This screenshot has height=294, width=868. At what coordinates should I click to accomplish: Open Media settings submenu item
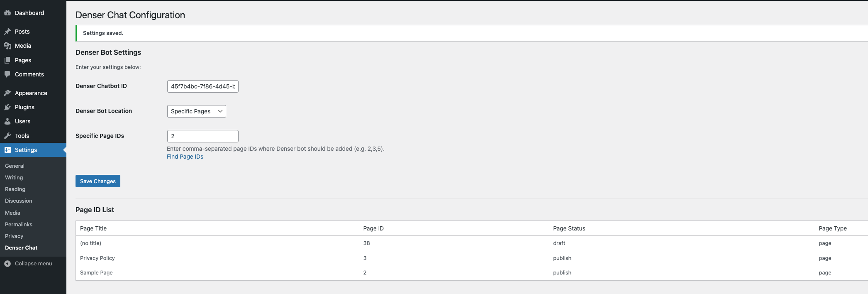[12, 213]
